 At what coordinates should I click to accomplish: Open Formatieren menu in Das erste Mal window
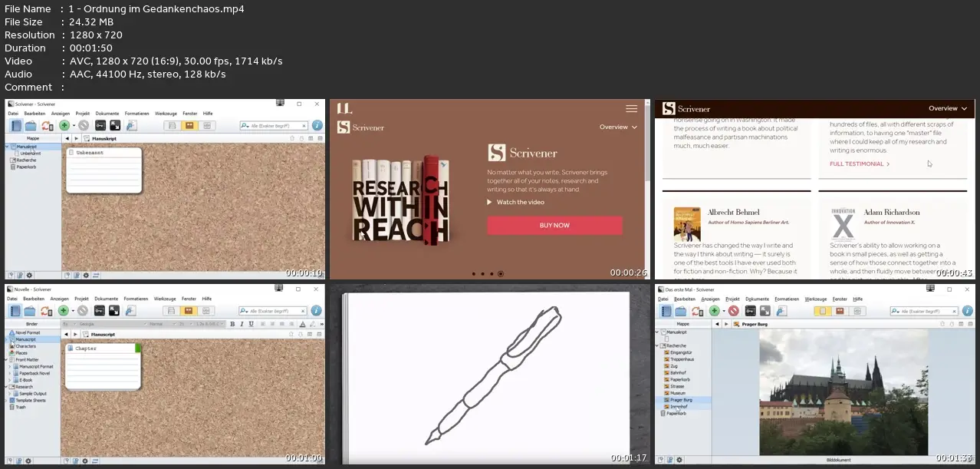[787, 299]
